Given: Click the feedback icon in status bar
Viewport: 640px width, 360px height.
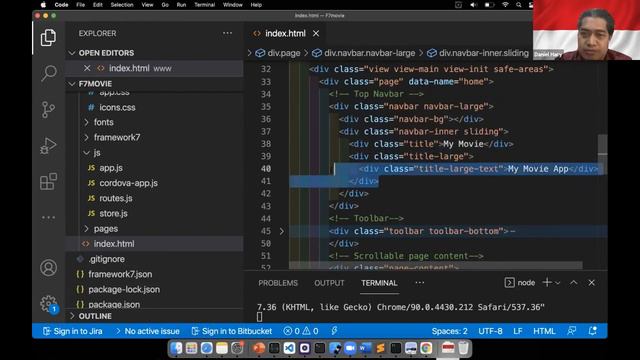Looking at the screenshot, I should [x=571, y=331].
